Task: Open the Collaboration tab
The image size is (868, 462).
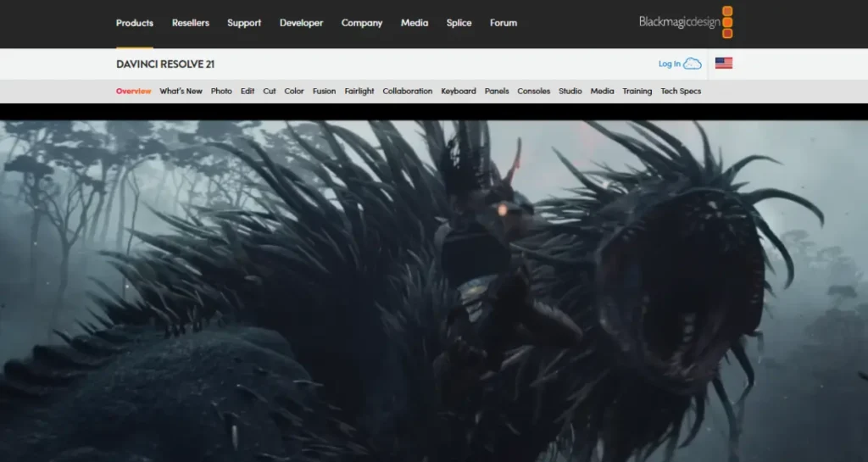Action: (x=408, y=92)
